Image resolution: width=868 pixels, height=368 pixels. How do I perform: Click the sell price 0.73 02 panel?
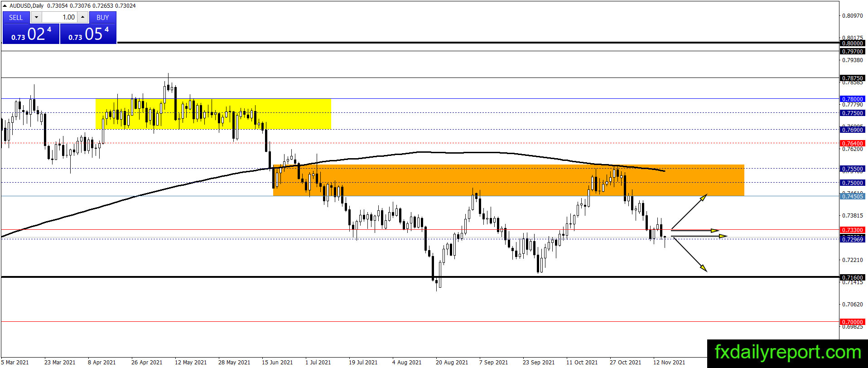coord(31,34)
